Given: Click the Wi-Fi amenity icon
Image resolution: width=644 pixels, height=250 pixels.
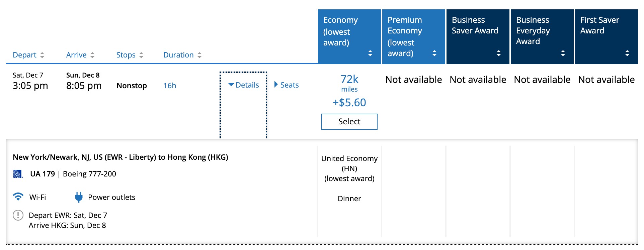Looking at the screenshot, I should point(18,197).
